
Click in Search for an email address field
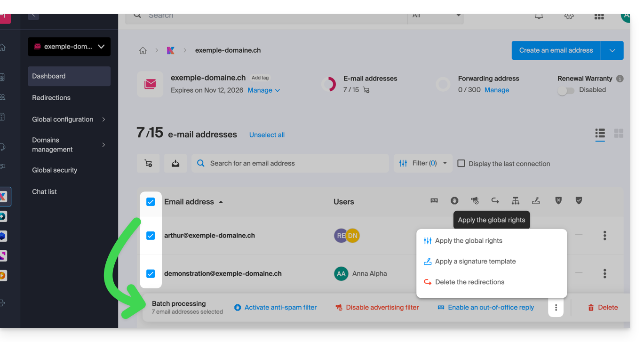[290, 163]
